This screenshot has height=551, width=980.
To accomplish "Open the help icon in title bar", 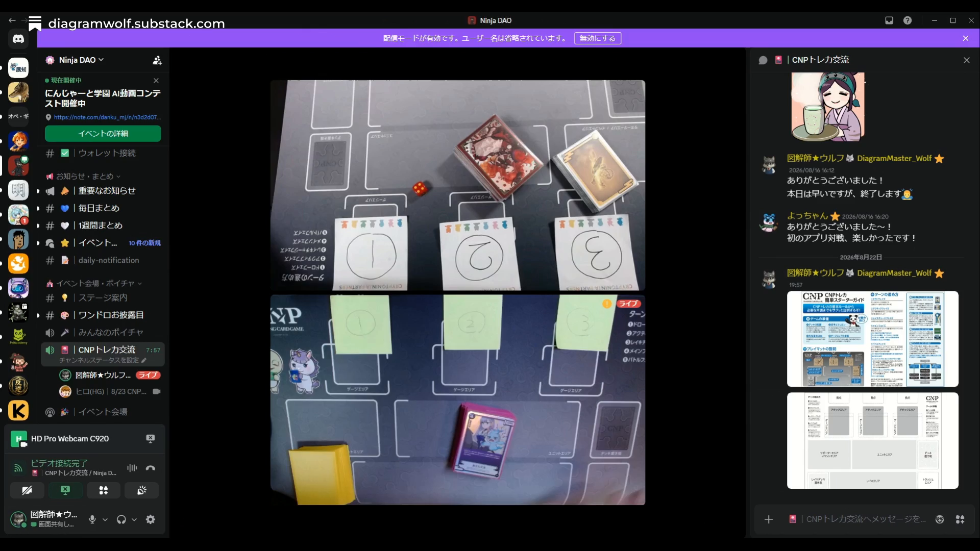I will pos(908,20).
